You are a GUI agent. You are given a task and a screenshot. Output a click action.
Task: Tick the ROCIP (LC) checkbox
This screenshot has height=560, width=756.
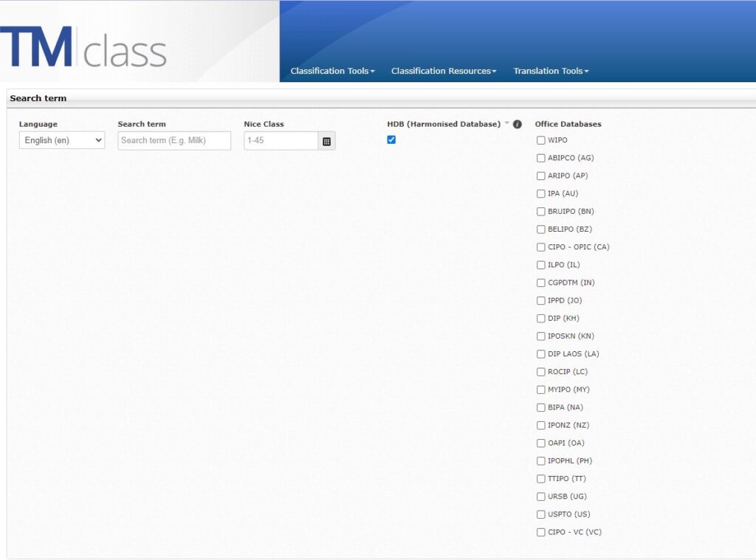(541, 372)
